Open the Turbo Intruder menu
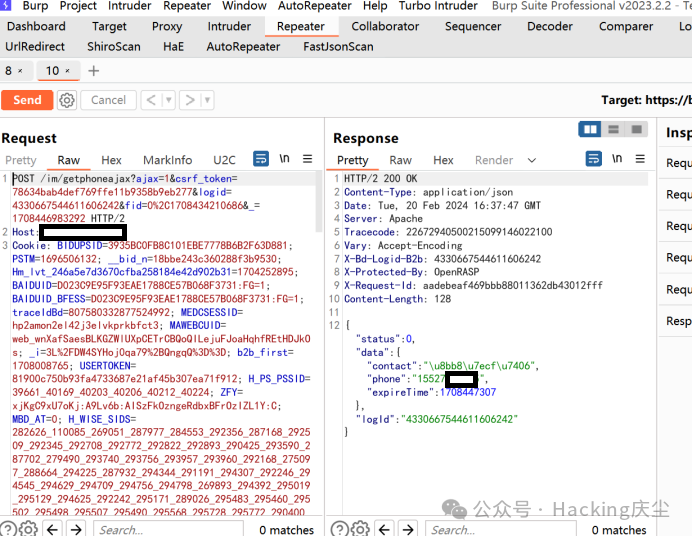Image resolution: width=692 pixels, height=537 pixels. pyautogui.click(x=438, y=6)
